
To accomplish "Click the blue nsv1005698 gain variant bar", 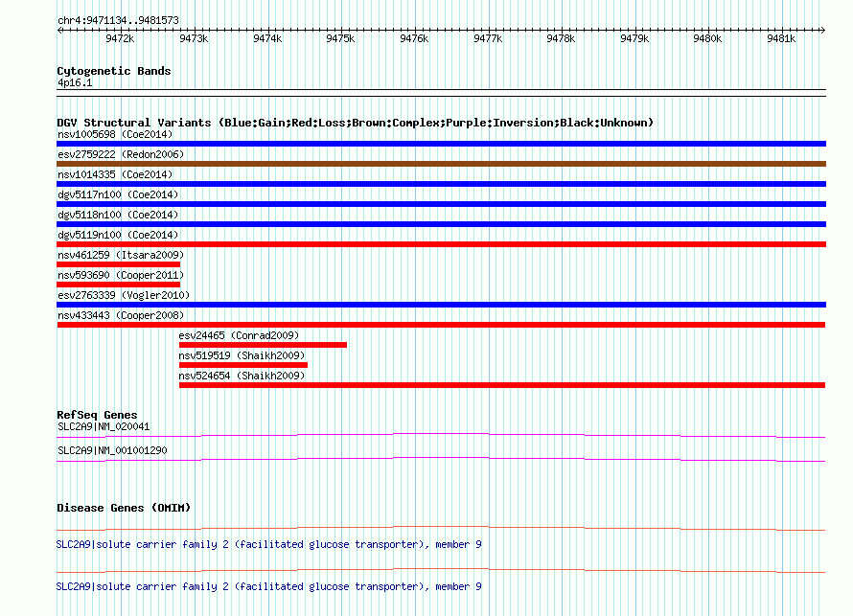I will pyautogui.click(x=441, y=144).
